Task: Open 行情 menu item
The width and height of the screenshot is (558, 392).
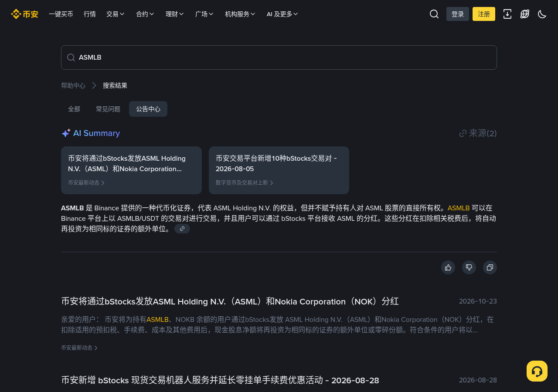Action: [90, 14]
